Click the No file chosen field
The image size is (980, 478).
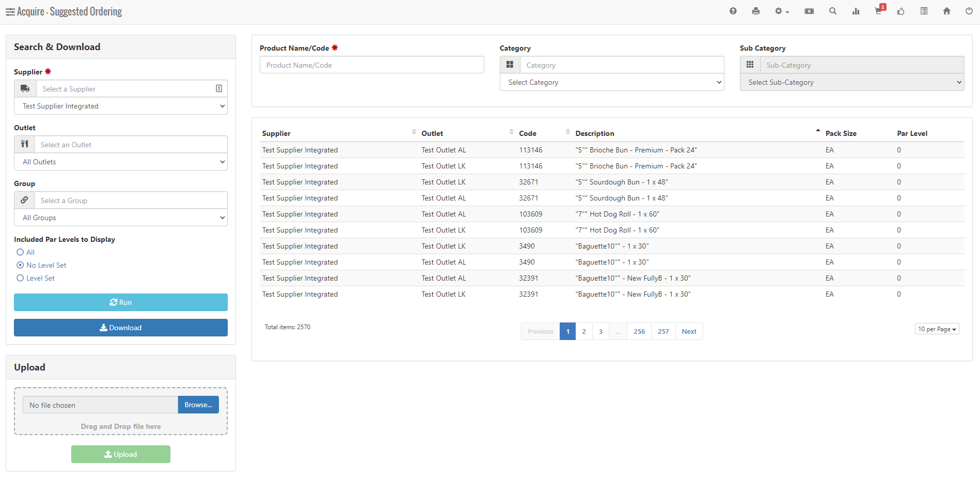(101, 405)
